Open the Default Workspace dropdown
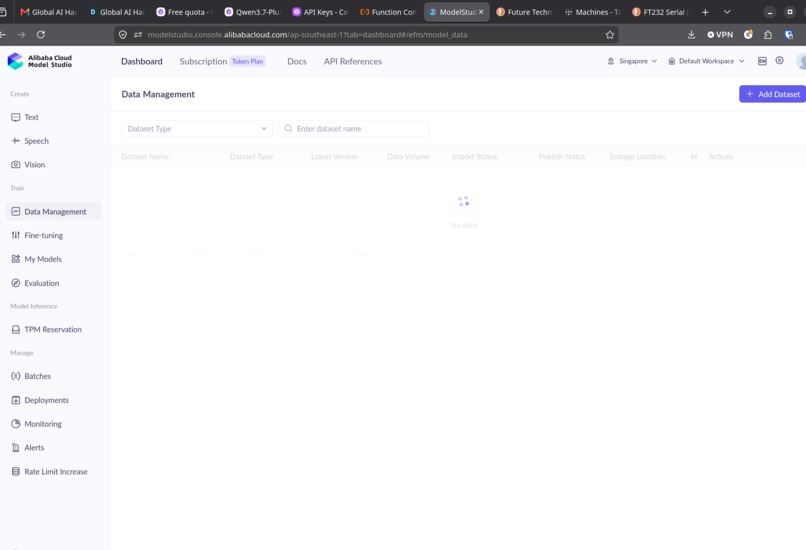The height and width of the screenshot is (550, 806). pyautogui.click(x=707, y=61)
